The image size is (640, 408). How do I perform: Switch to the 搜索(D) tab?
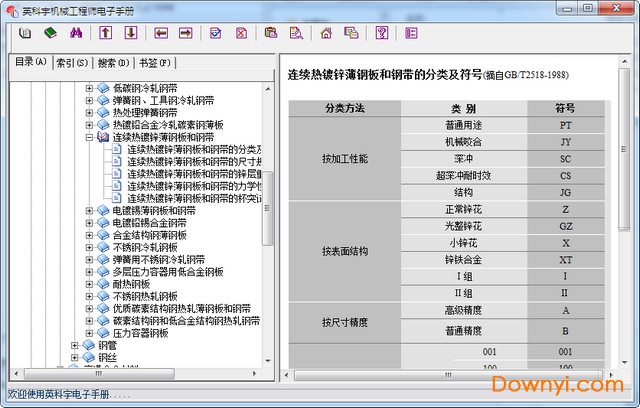[111, 62]
